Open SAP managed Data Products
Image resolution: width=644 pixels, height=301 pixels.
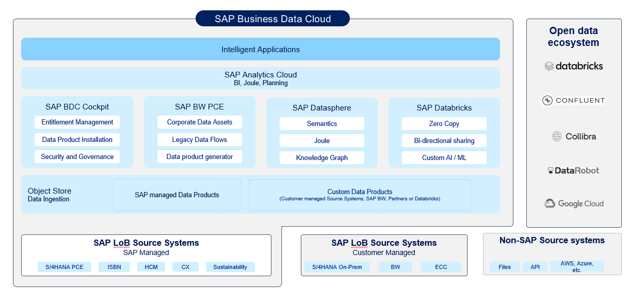click(x=177, y=195)
